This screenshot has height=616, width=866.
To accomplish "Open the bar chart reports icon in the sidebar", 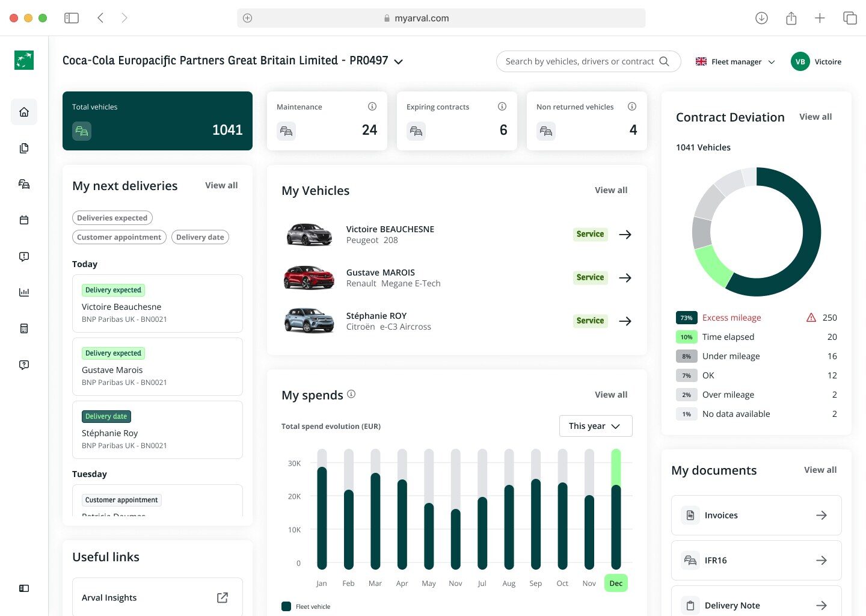I will [24, 292].
